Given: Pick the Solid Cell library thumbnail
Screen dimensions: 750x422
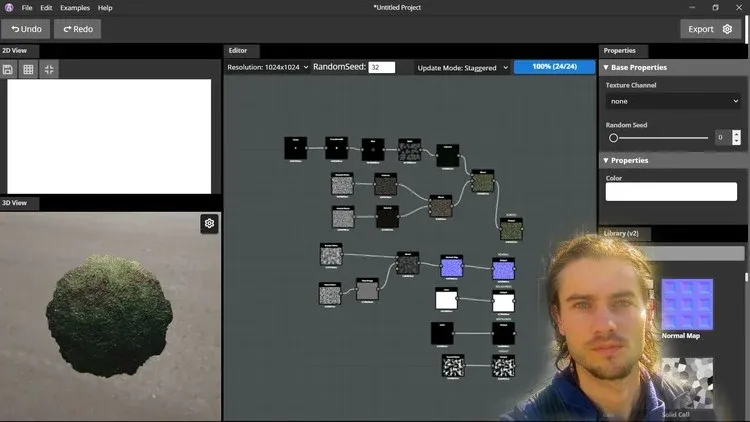Looking at the screenshot, I should 687,383.
